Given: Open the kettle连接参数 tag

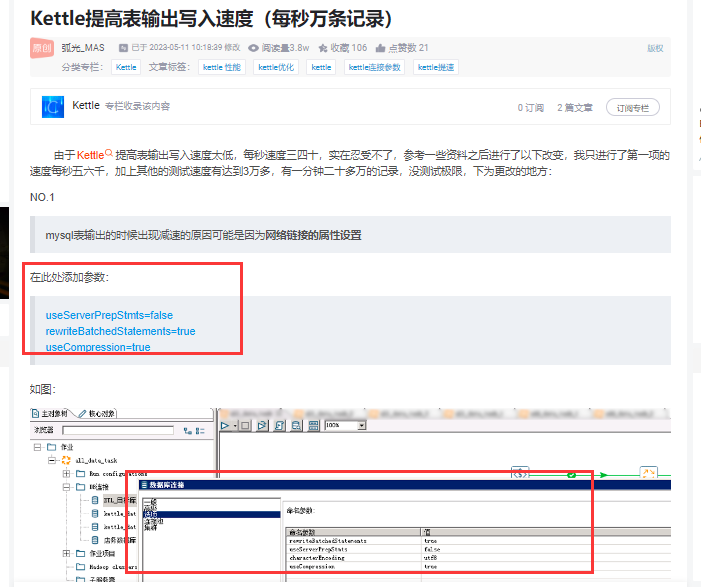Looking at the screenshot, I should (x=375, y=68).
